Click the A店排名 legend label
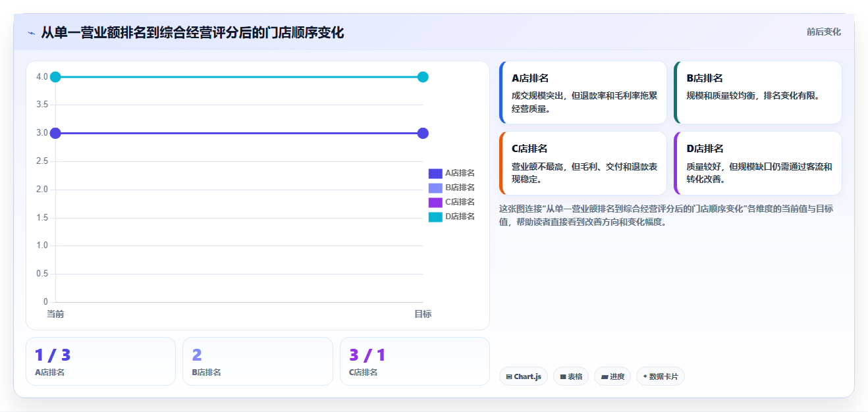This screenshot has width=868, height=412. [x=460, y=173]
